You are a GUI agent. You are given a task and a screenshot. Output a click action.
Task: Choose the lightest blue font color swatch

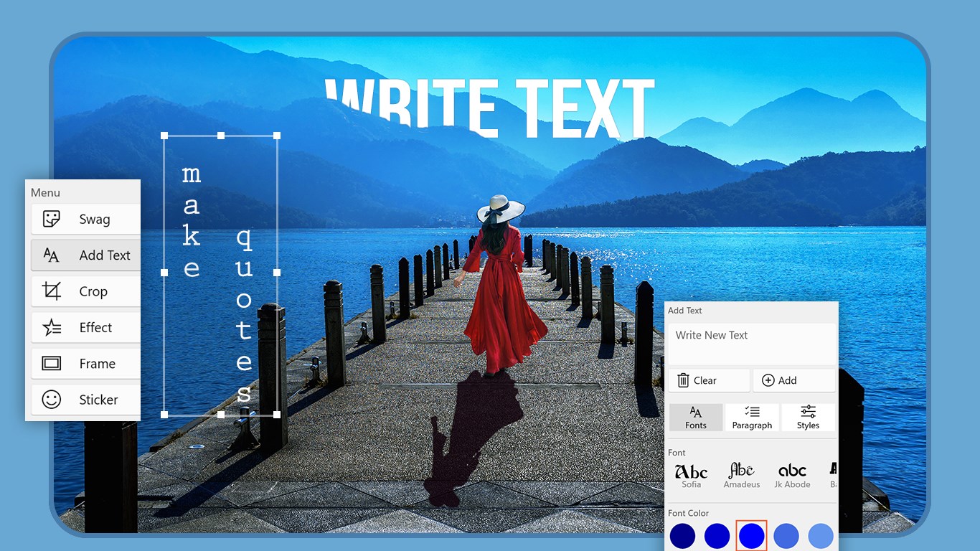click(821, 536)
